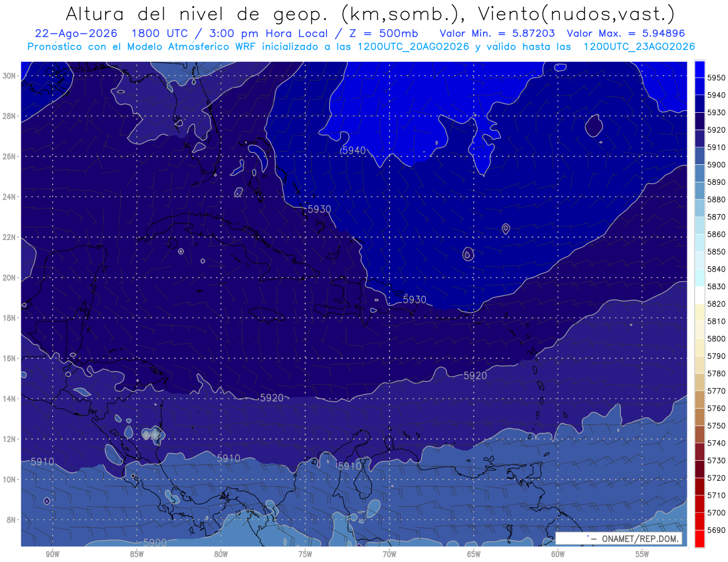This screenshot has height=562, width=728.
Task: Click the 90W longitude axis label
Action: point(52,555)
